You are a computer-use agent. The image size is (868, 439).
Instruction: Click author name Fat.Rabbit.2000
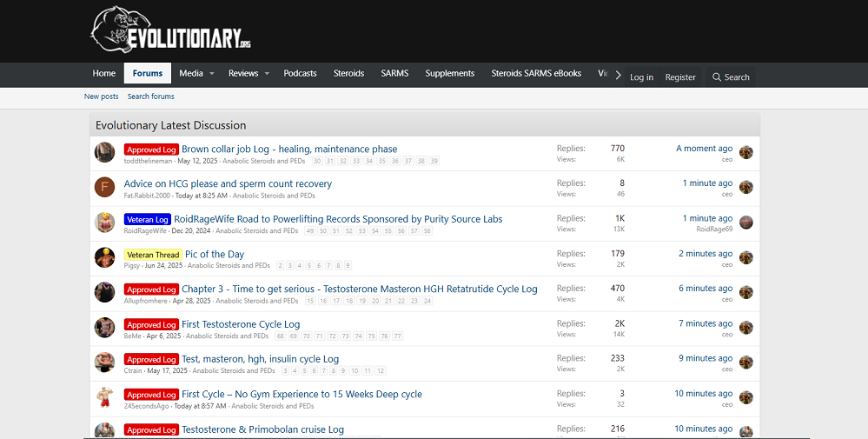(x=147, y=196)
